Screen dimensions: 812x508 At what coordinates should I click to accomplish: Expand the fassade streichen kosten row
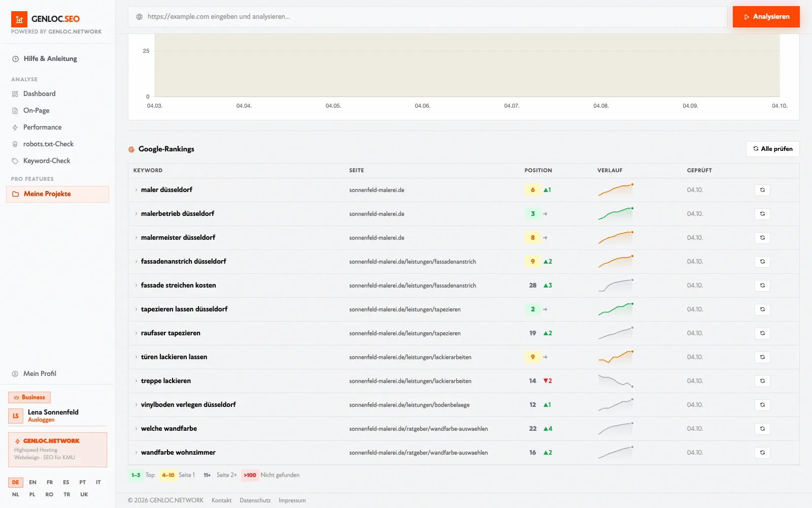click(136, 285)
